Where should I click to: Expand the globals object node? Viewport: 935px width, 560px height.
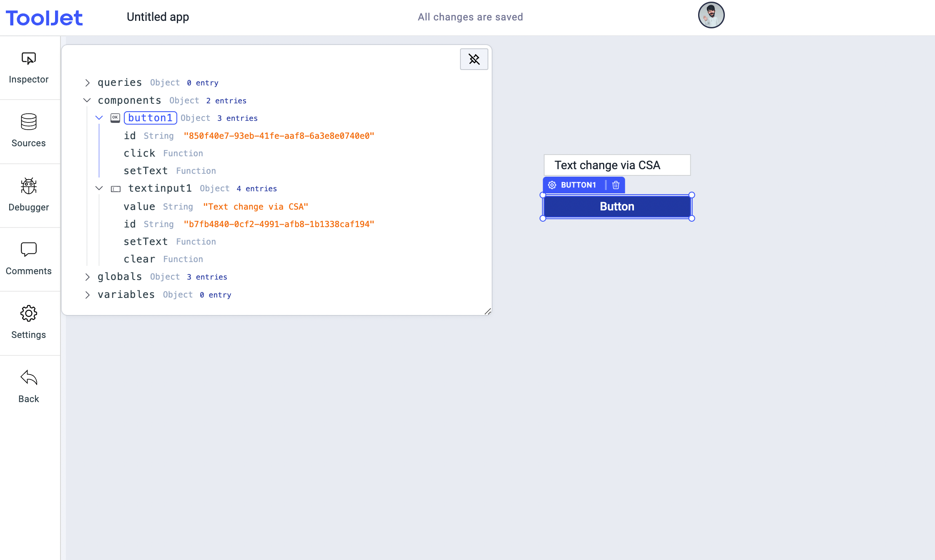(x=87, y=277)
